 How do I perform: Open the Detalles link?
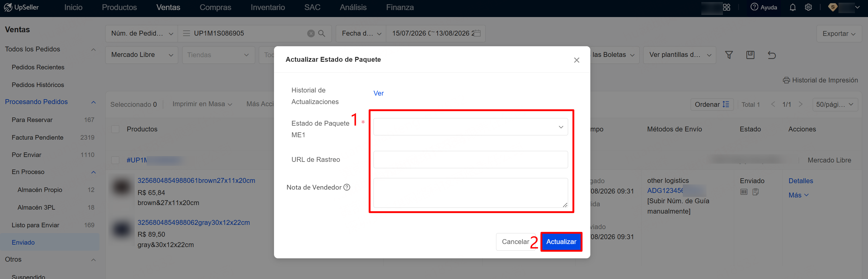click(x=800, y=181)
